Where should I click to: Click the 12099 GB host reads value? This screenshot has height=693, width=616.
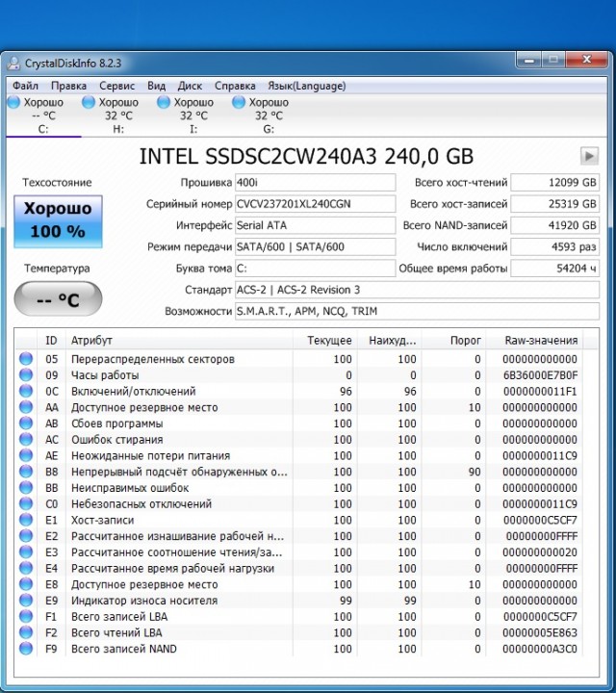555,183
